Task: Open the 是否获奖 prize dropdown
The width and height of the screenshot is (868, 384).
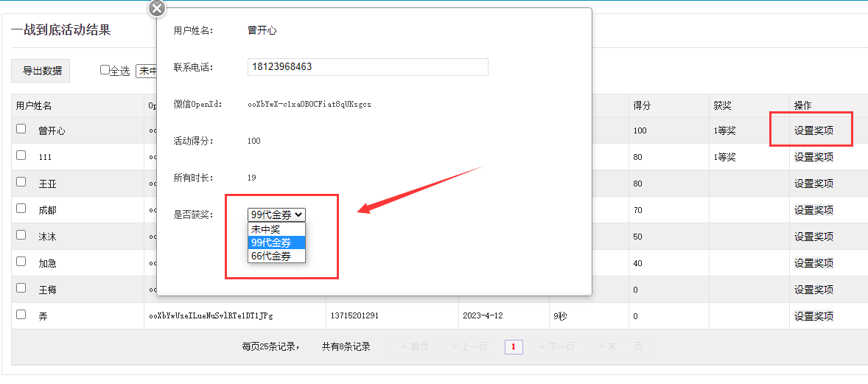Action: pyautogui.click(x=276, y=214)
